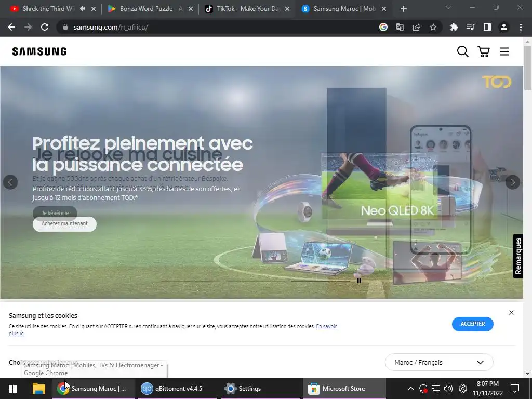Reload the Samsung page

click(x=45, y=27)
